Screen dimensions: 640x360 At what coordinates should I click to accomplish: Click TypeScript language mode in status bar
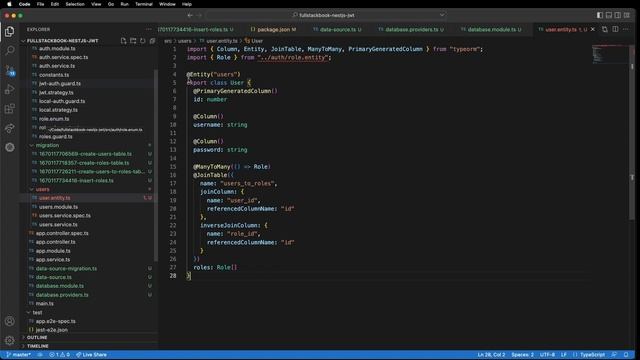pos(589,355)
